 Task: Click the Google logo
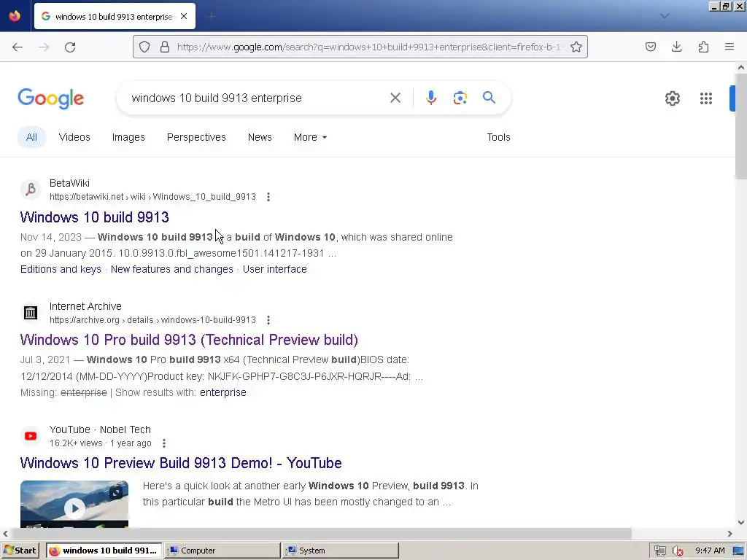pos(51,98)
